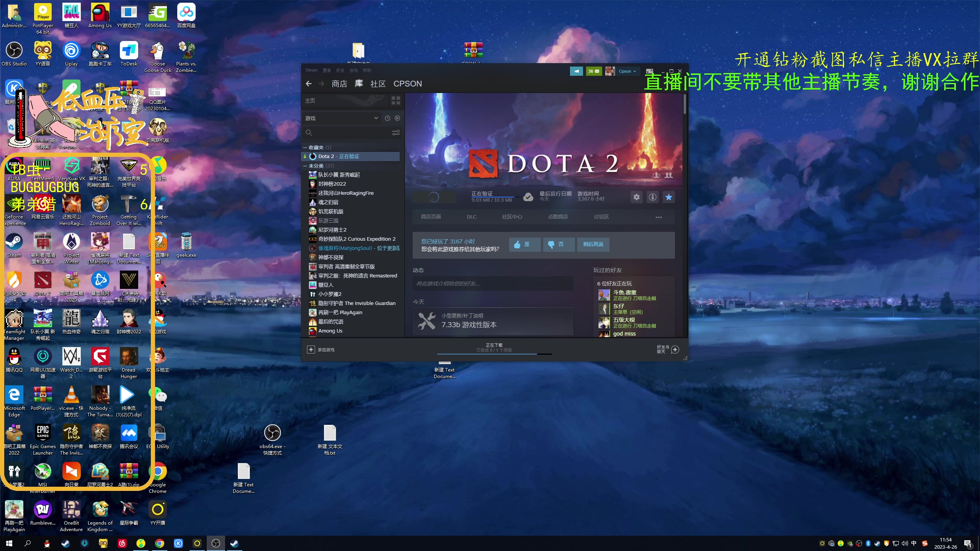Click the single-player friends icon on banner
The height and width of the screenshot is (551, 980).
[657, 175]
